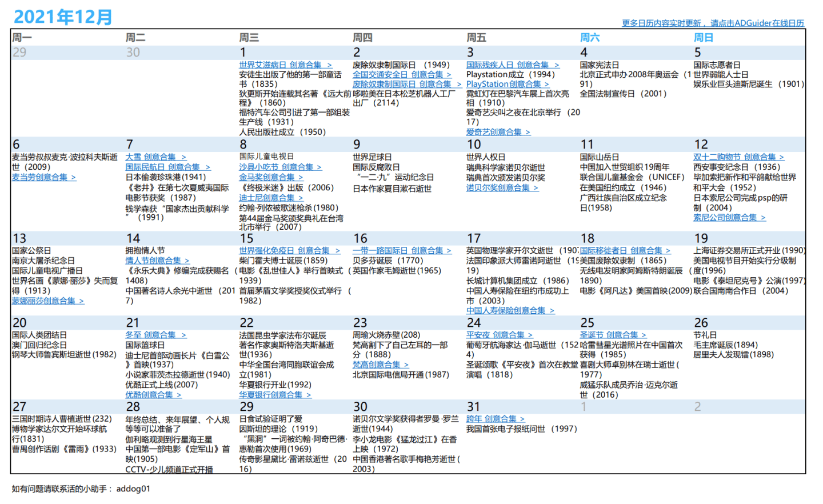This screenshot has height=504, width=823.
Task: Select 世界人权日 on December 10
Action: coord(486,157)
